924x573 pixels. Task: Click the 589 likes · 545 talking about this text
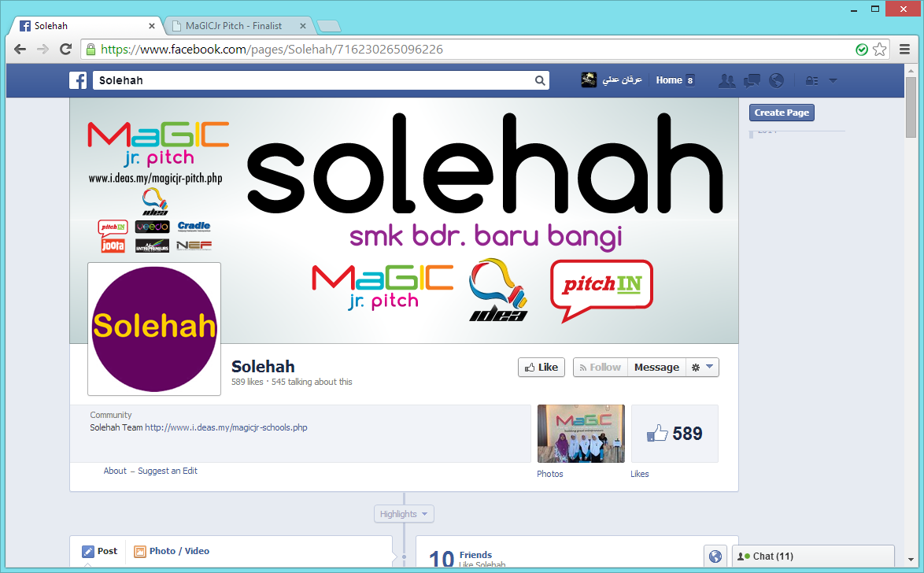pos(292,382)
